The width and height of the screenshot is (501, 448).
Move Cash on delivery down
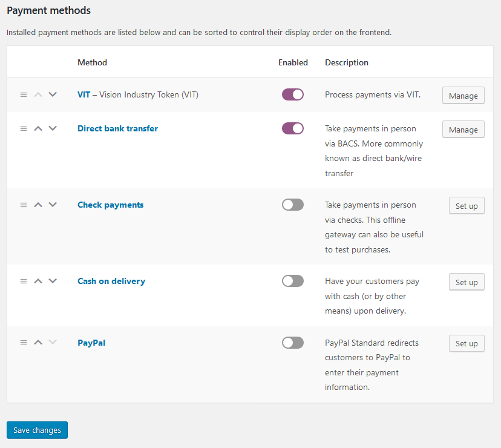[53, 281]
